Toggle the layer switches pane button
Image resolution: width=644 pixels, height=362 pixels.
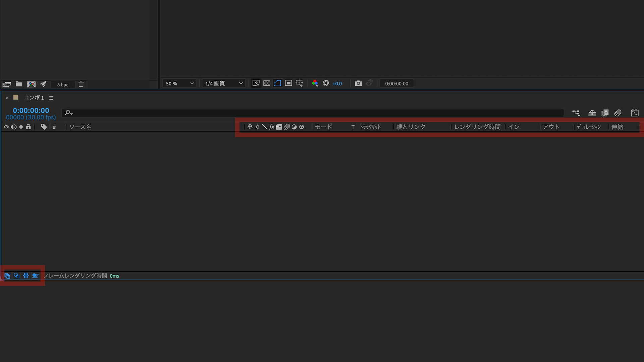7,276
